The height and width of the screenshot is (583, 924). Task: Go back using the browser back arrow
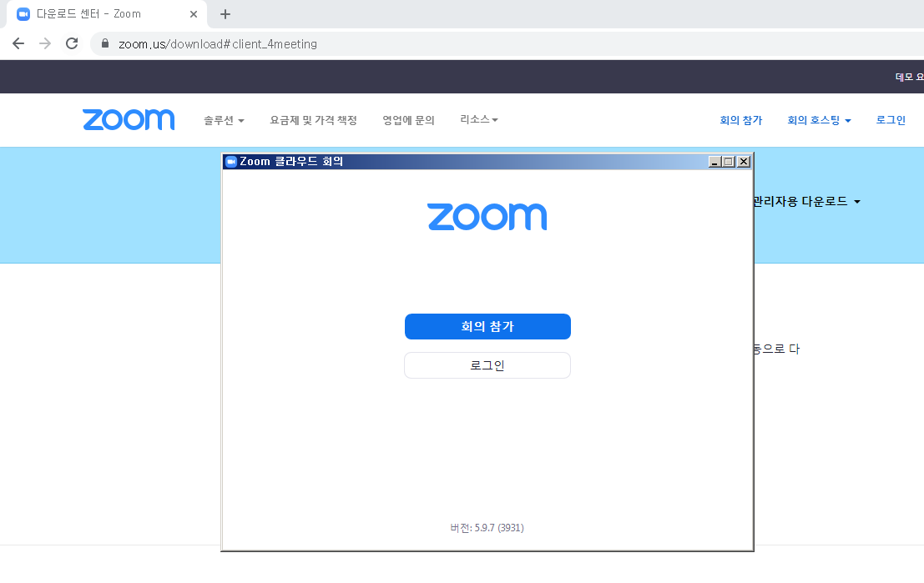point(18,43)
